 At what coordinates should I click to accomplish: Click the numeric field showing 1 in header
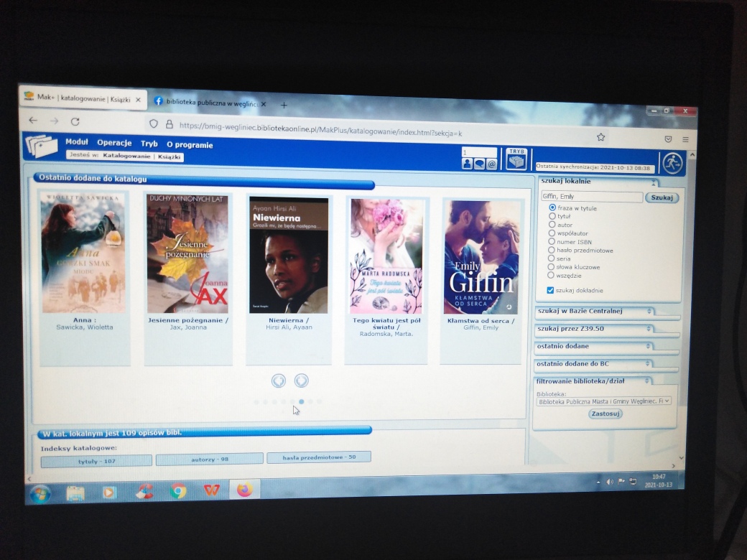[479, 152]
